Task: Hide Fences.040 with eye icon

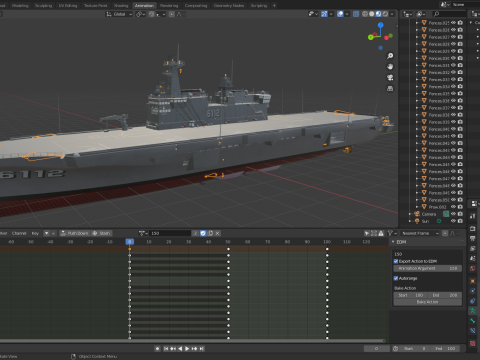Action: coord(453,129)
